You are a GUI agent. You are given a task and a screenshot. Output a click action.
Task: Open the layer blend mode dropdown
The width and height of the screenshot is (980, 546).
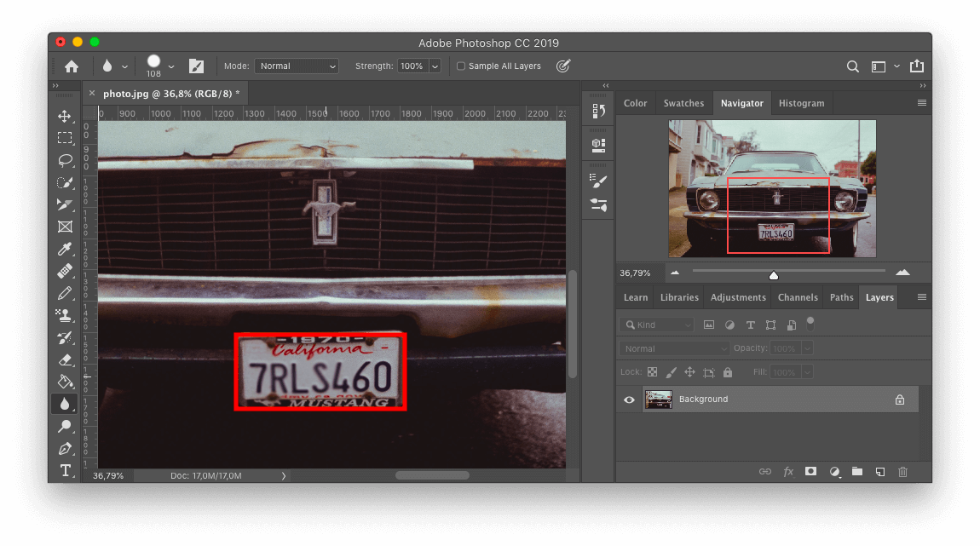(675, 348)
